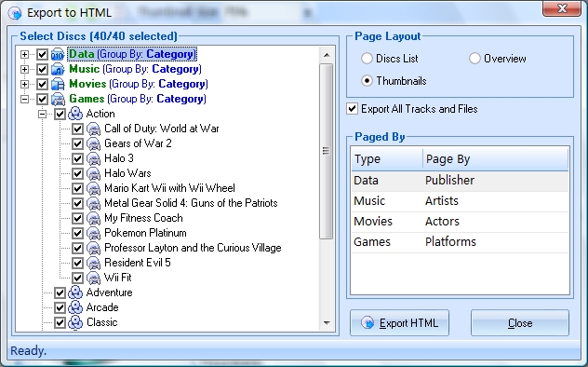This screenshot has width=588, height=367.
Task: Select Resident Evil 5 in the tree
Action: (x=138, y=263)
